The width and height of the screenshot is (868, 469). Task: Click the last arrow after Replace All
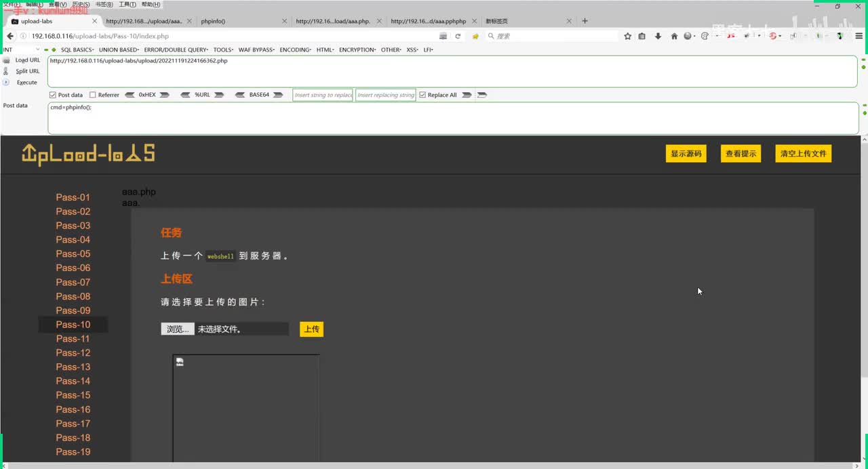click(482, 95)
